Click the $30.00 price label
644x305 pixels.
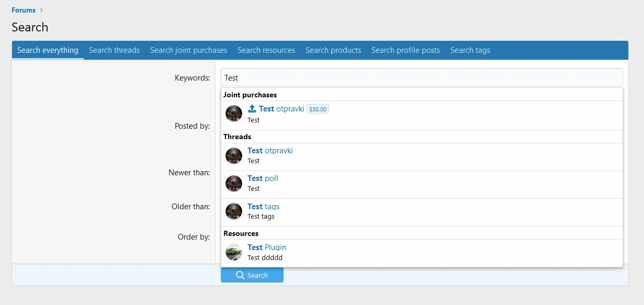click(x=318, y=109)
